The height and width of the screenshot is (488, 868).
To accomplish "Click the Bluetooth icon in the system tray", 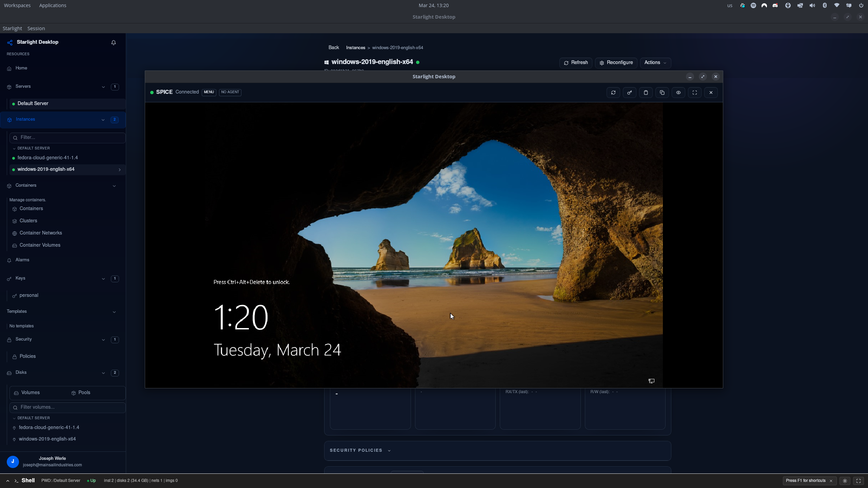I will [x=825, y=5].
